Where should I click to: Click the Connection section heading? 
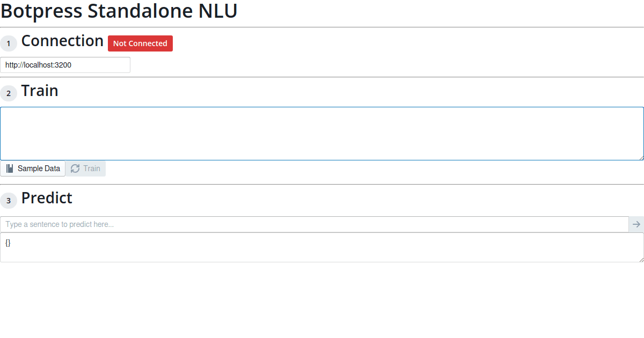pos(62,41)
